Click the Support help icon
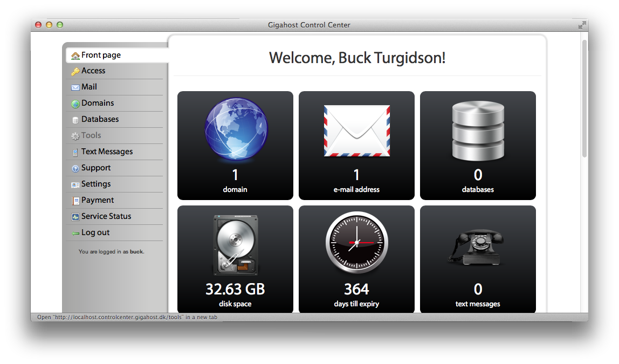Screen dimensions: 619x364 click(75, 169)
